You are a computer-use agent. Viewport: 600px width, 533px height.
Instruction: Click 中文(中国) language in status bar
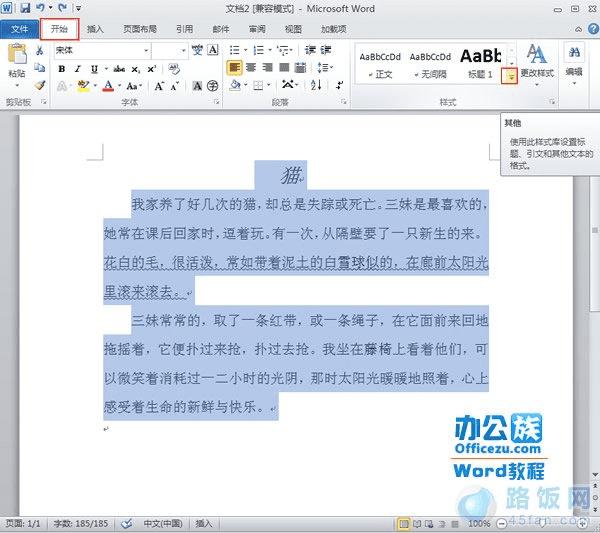tap(163, 523)
